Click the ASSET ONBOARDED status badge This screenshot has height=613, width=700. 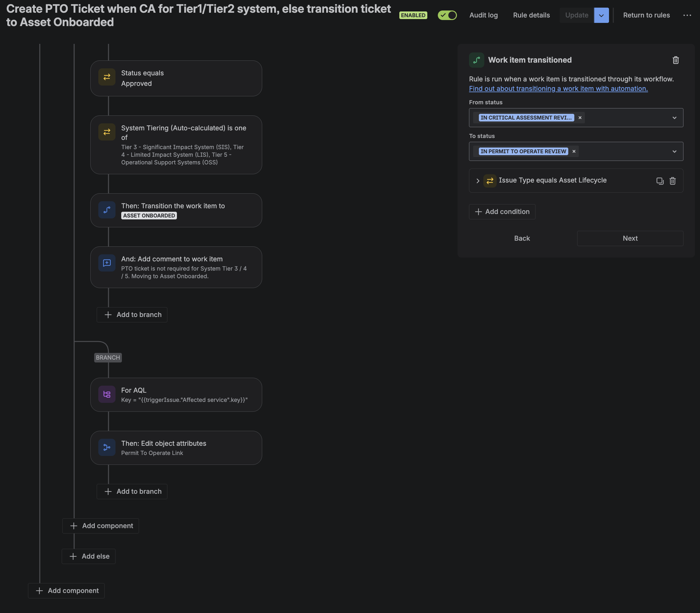[149, 216]
